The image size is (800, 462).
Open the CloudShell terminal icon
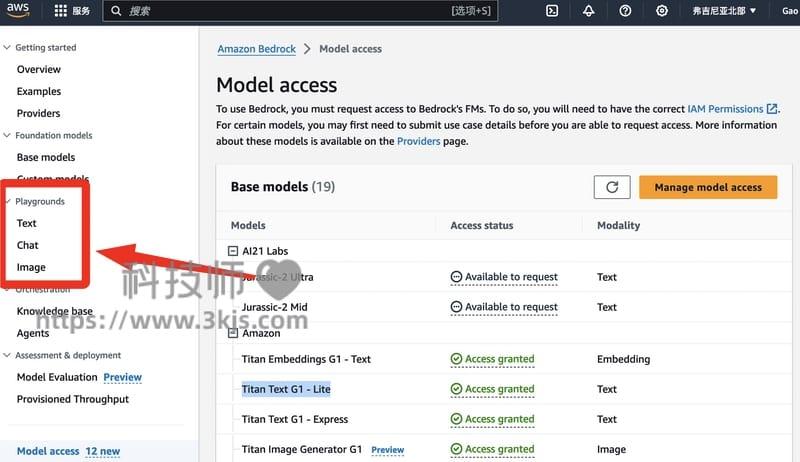click(552, 11)
